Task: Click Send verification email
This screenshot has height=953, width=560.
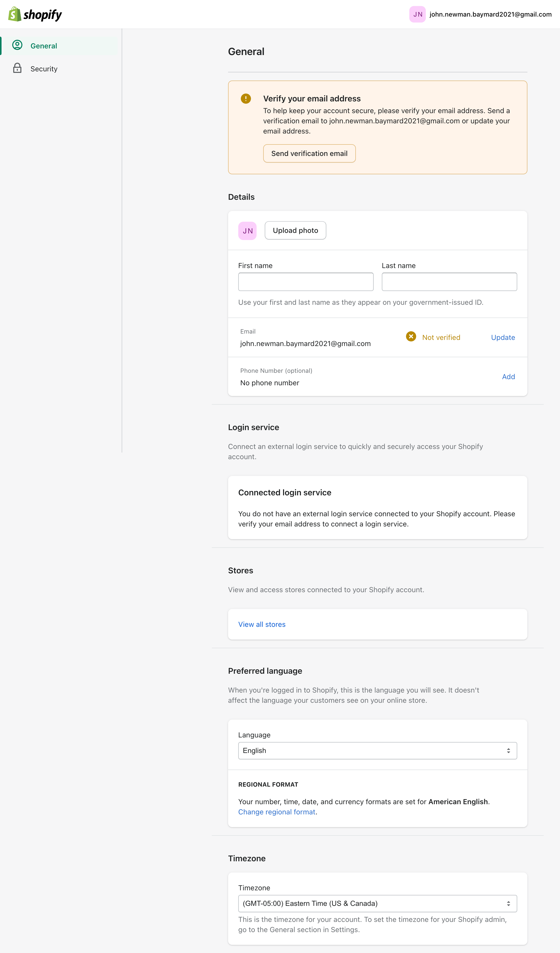Action: pyautogui.click(x=309, y=153)
